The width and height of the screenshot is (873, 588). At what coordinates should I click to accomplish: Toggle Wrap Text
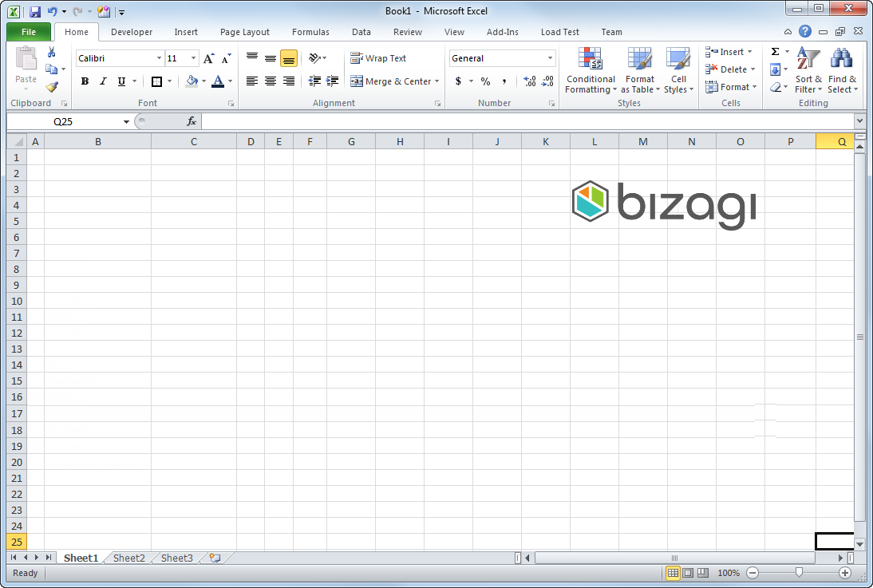point(378,58)
